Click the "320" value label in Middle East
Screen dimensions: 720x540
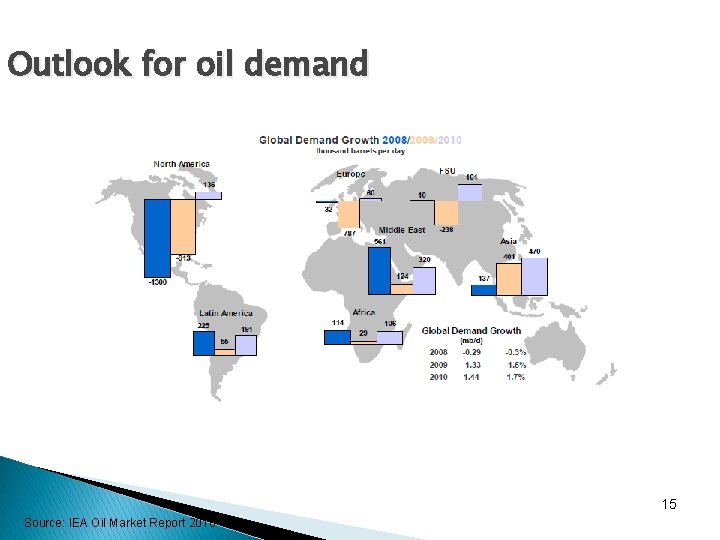[x=424, y=260]
